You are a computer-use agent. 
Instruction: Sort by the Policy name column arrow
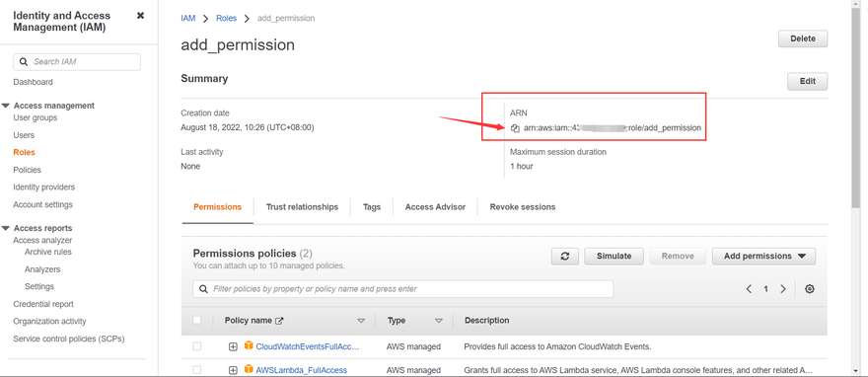pyautogui.click(x=361, y=321)
